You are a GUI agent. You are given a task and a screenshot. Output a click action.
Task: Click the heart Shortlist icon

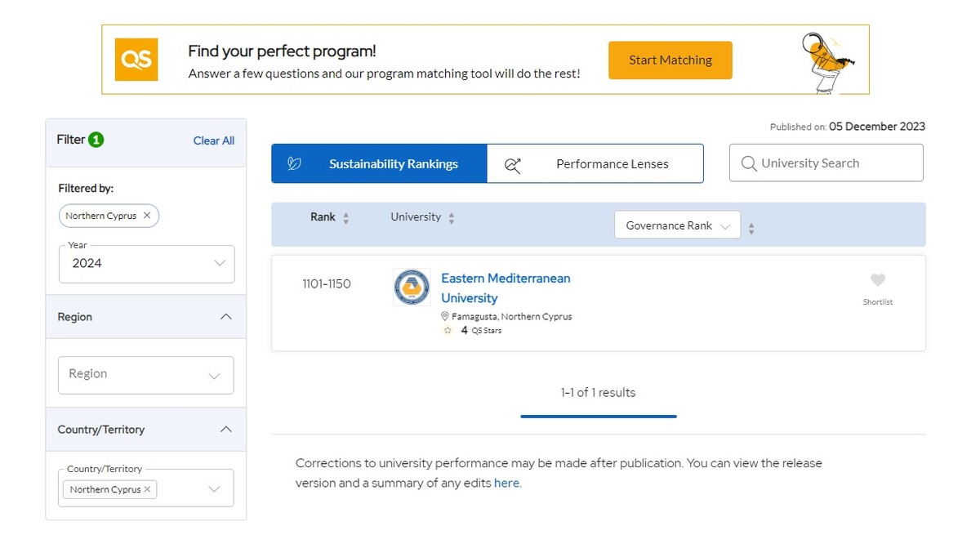[878, 280]
